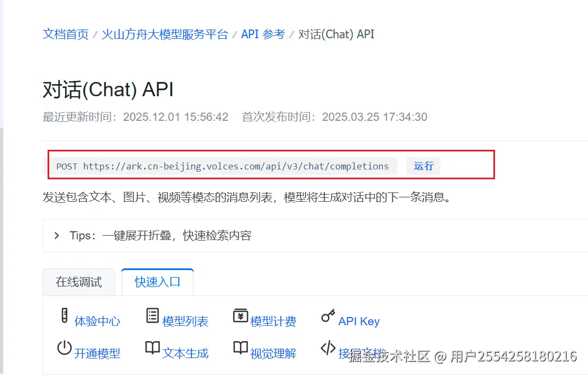Open the 文档首页 breadcrumb link
The height and width of the screenshot is (375, 588).
tap(66, 34)
